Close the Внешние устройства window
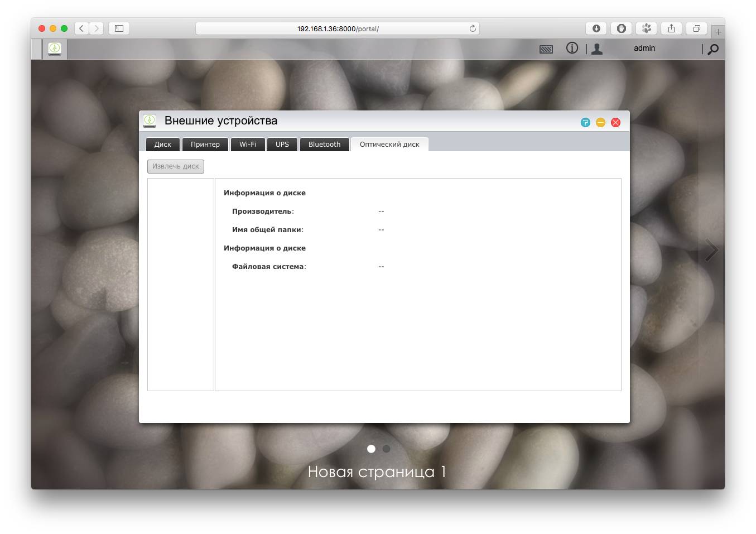The image size is (756, 534). click(615, 122)
